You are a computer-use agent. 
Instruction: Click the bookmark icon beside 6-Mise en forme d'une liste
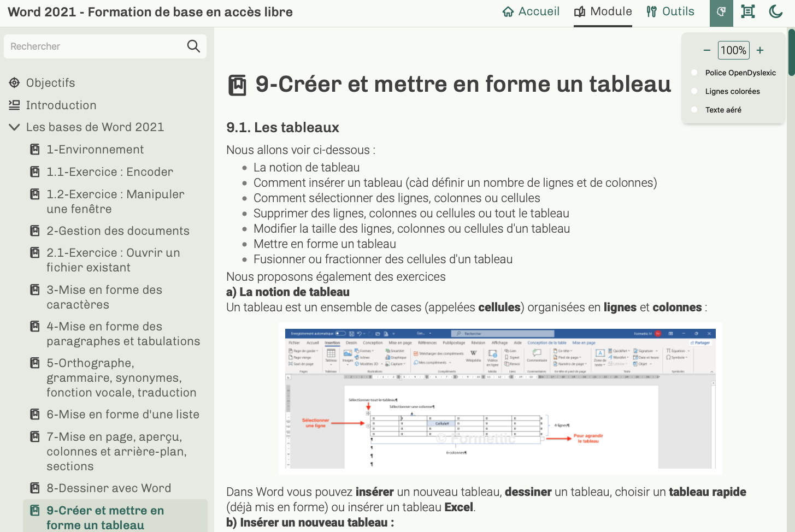(35, 414)
